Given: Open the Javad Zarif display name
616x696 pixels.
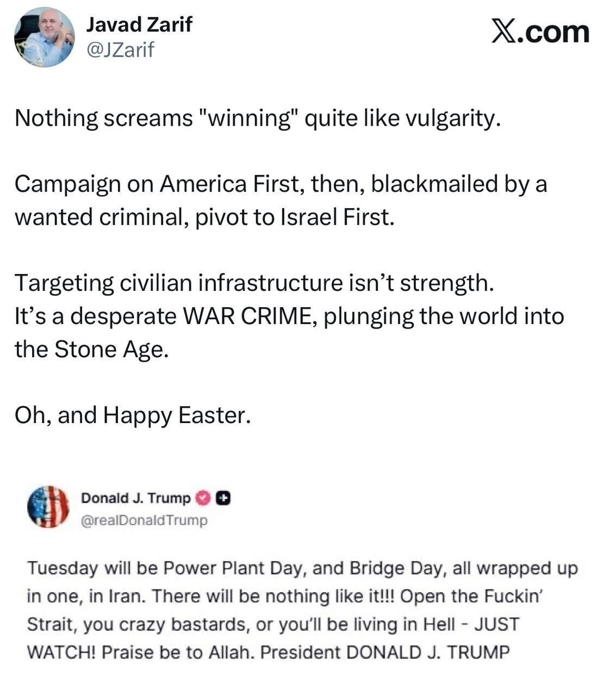Looking at the screenshot, I should tap(139, 24).
